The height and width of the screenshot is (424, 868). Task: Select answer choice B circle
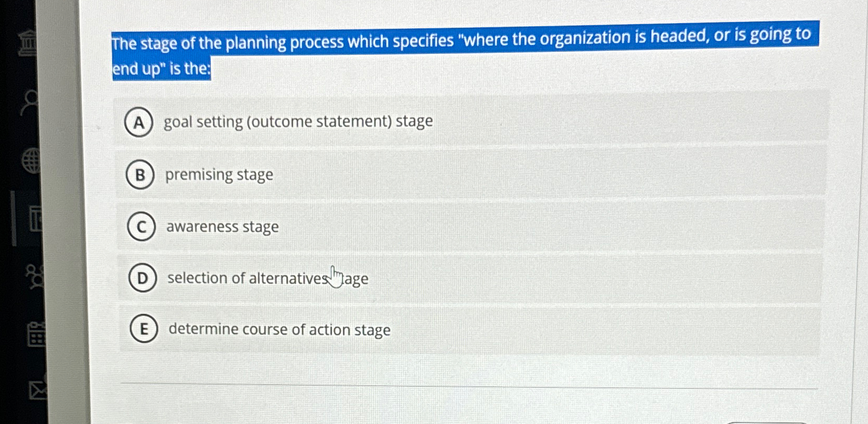tap(140, 175)
